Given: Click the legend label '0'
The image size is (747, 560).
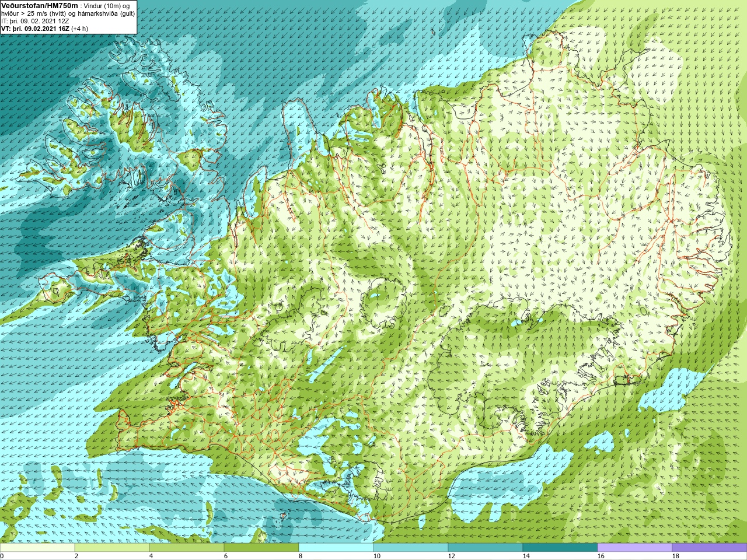Looking at the screenshot, I should [2, 556].
